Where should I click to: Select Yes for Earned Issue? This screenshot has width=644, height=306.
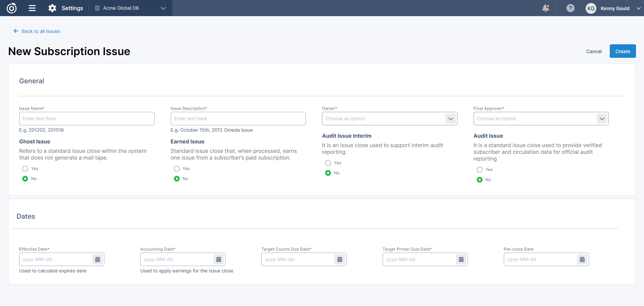pos(177,169)
